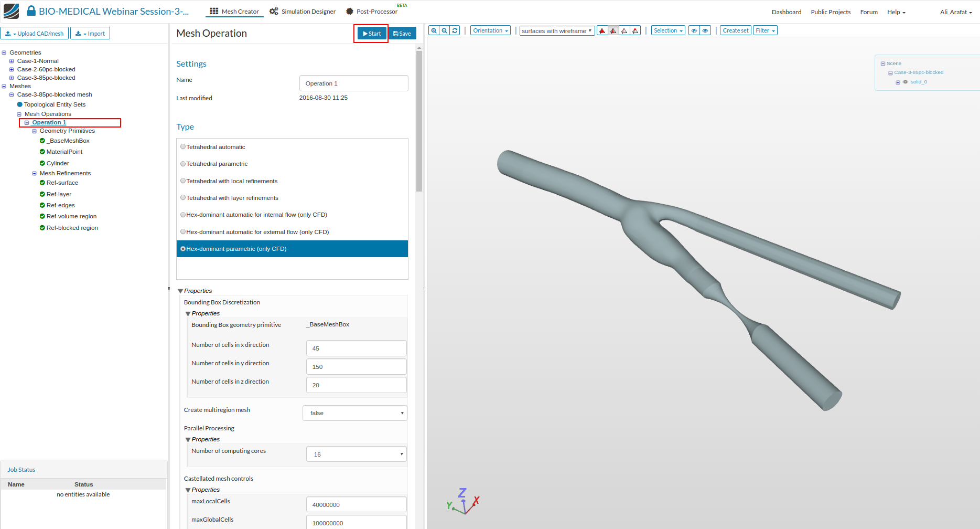The width and height of the screenshot is (980, 529).
Task: Click the open eye show-all icon
Action: click(x=705, y=30)
